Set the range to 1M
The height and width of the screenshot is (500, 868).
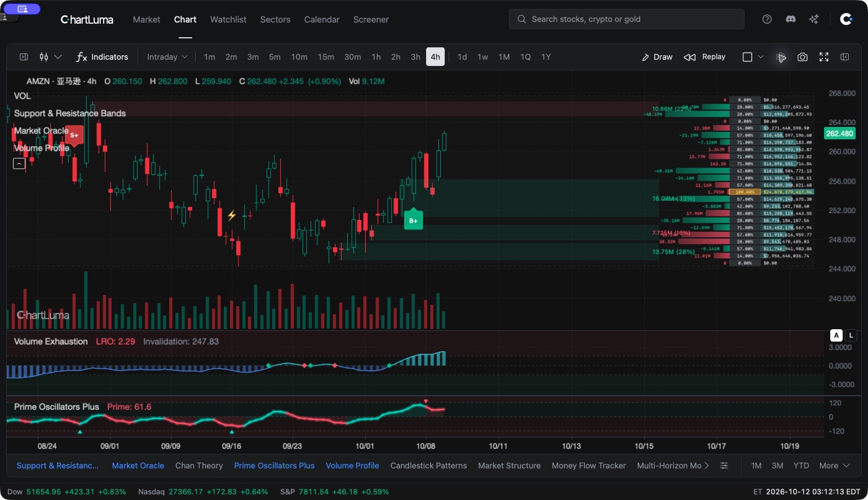pos(756,466)
